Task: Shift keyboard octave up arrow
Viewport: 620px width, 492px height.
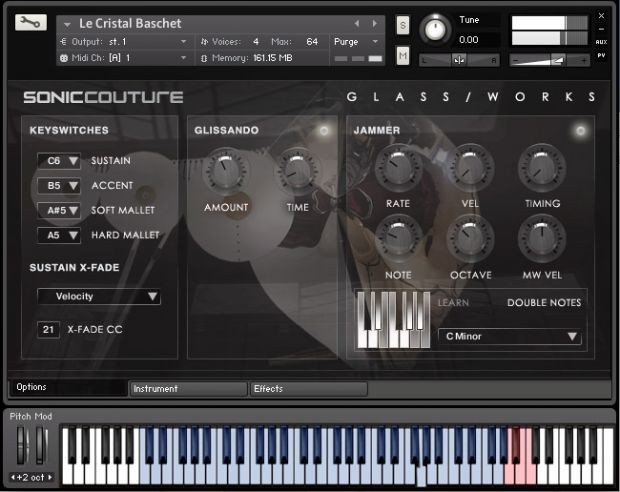Action: [50, 477]
